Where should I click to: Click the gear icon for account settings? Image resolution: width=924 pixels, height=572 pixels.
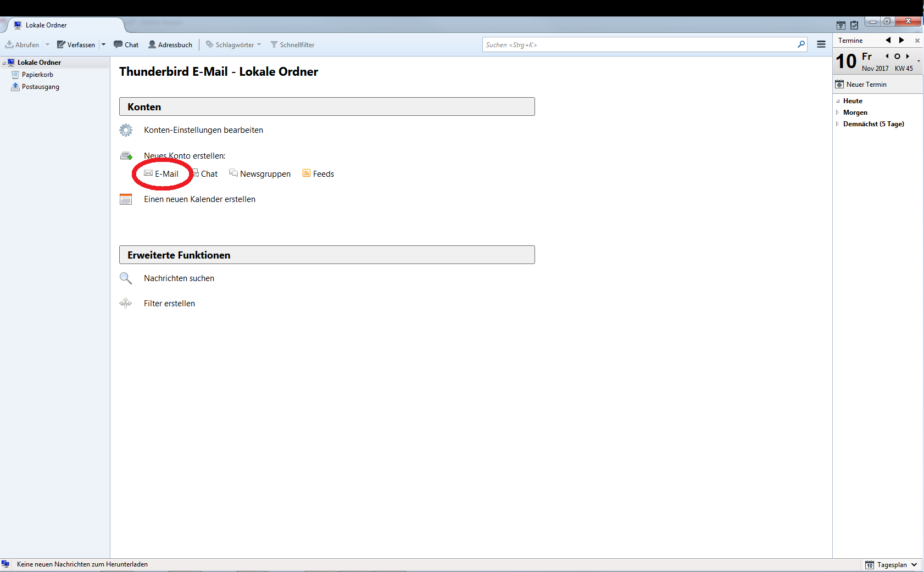(126, 130)
